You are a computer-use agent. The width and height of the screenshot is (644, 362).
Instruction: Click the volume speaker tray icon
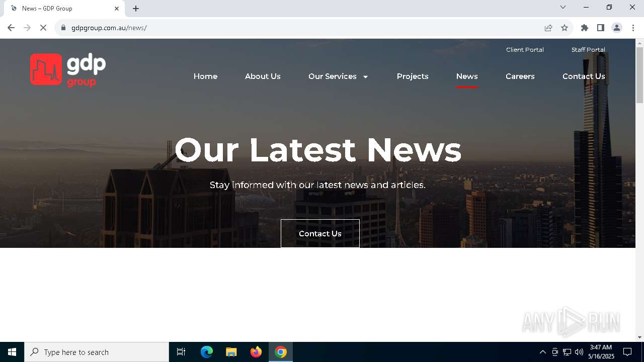tap(579, 352)
